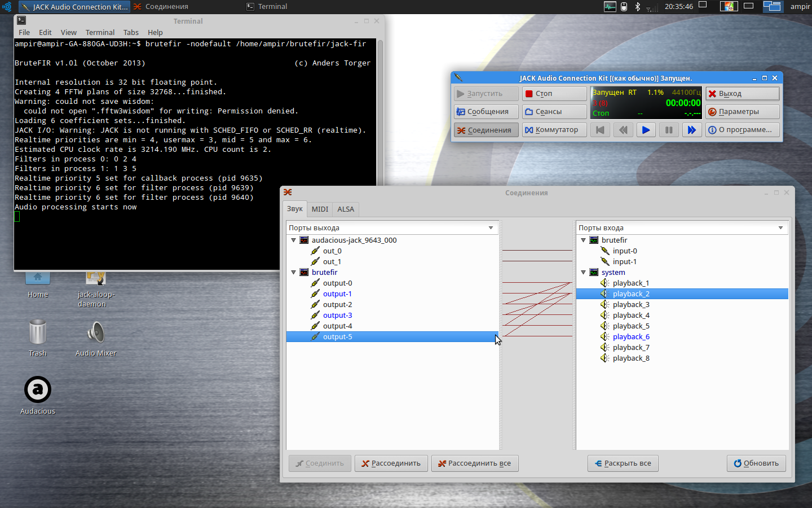The image size is (812, 508).
Task: Click Рассоединить все to disconnect all
Action: 475,463
